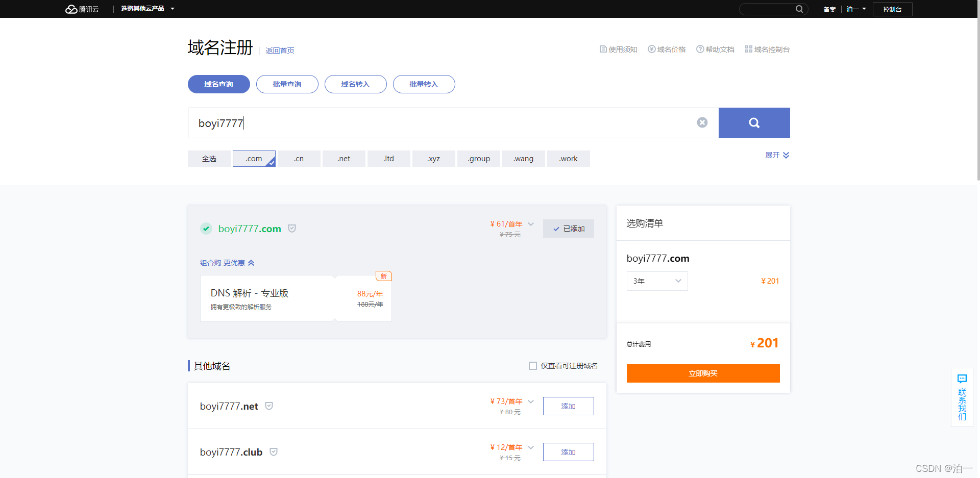
Task: Add boyi7777.net to cart
Action: click(569, 406)
